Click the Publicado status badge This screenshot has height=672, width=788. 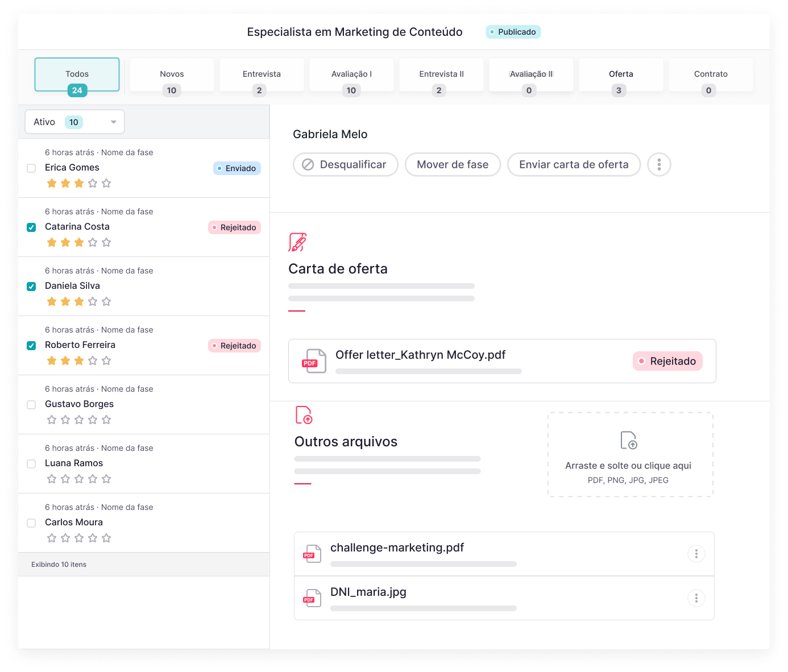click(513, 32)
